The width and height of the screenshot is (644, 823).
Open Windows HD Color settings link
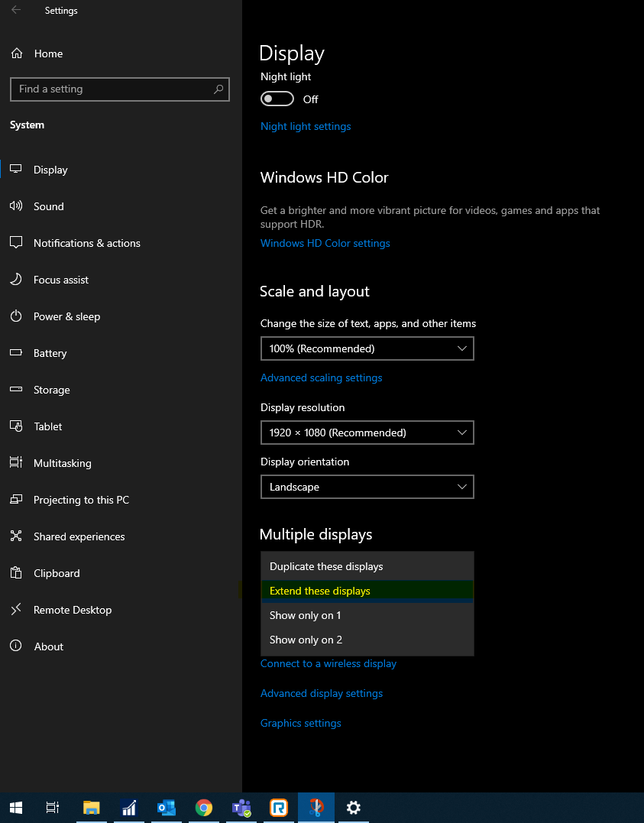click(x=325, y=244)
